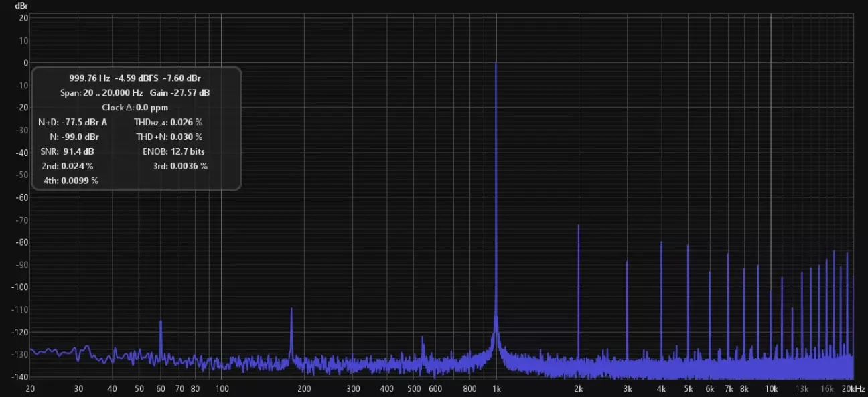This screenshot has width=868, height=397.
Task: Click the SNR 91.4 dB readout
Action: (66, 151)
